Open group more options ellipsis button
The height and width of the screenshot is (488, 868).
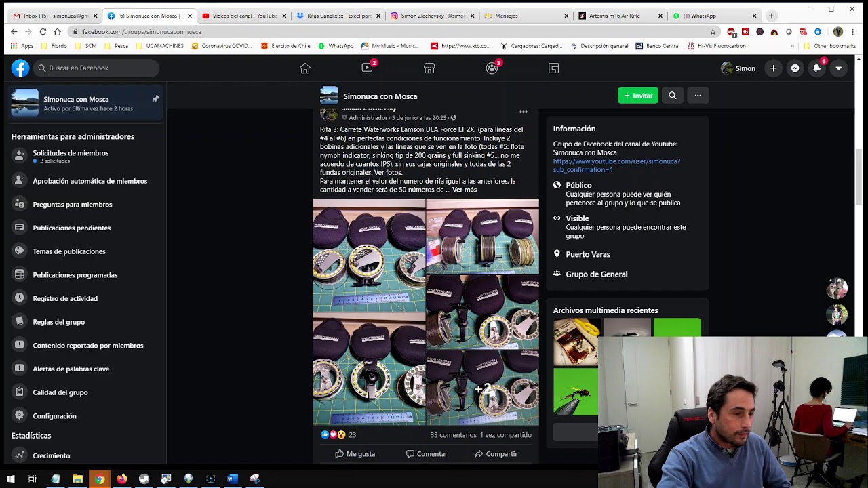(698, 96)
